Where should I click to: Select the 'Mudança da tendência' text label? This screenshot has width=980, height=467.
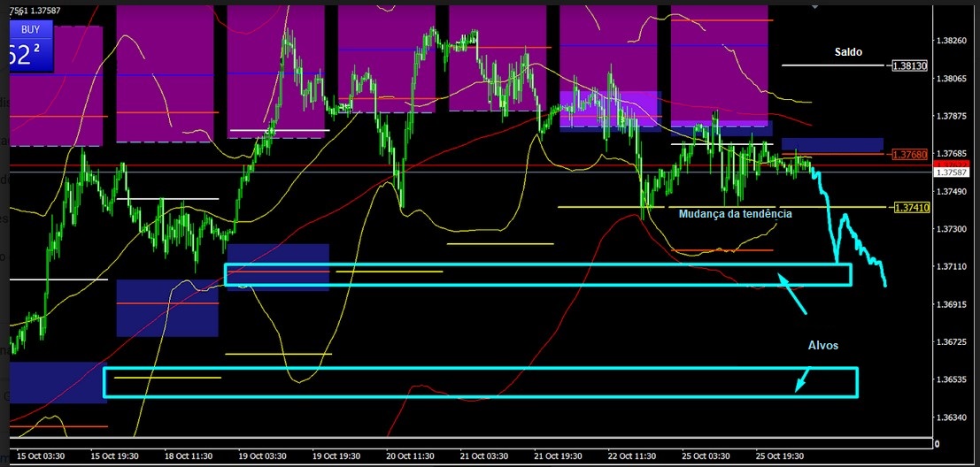tap(735, 213)
